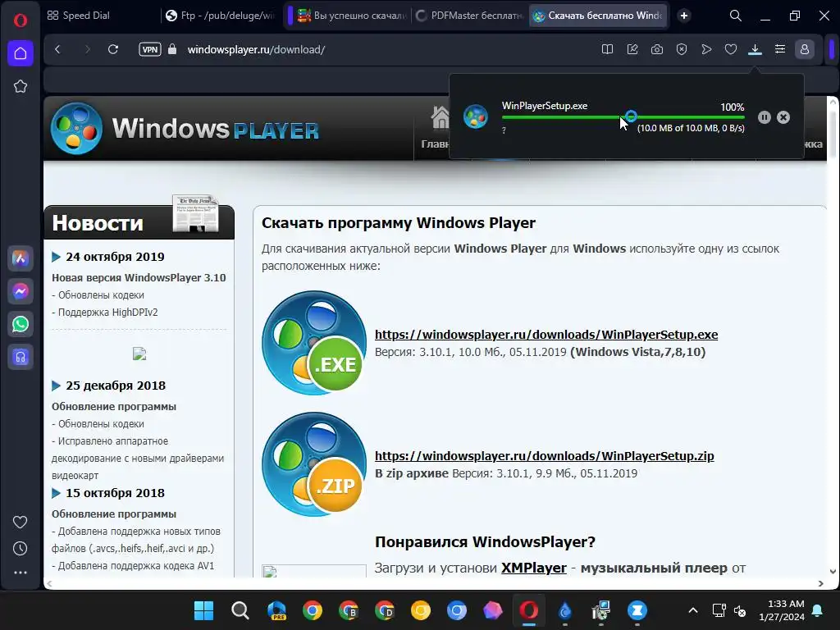The image size is (840, 630).
Task: Open the music player sidebar icon
Action: [21, 357]
